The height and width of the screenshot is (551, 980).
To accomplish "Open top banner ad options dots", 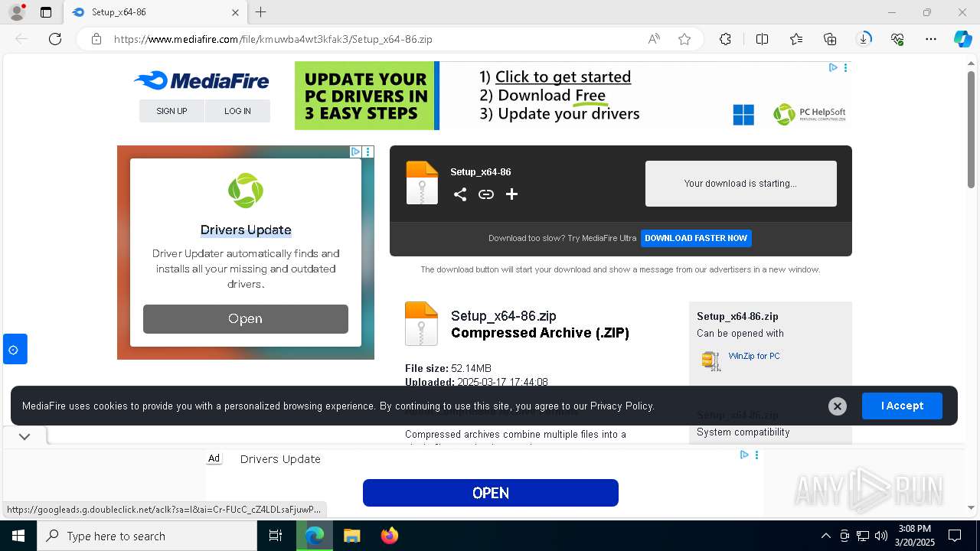I will tap(845, 67).
